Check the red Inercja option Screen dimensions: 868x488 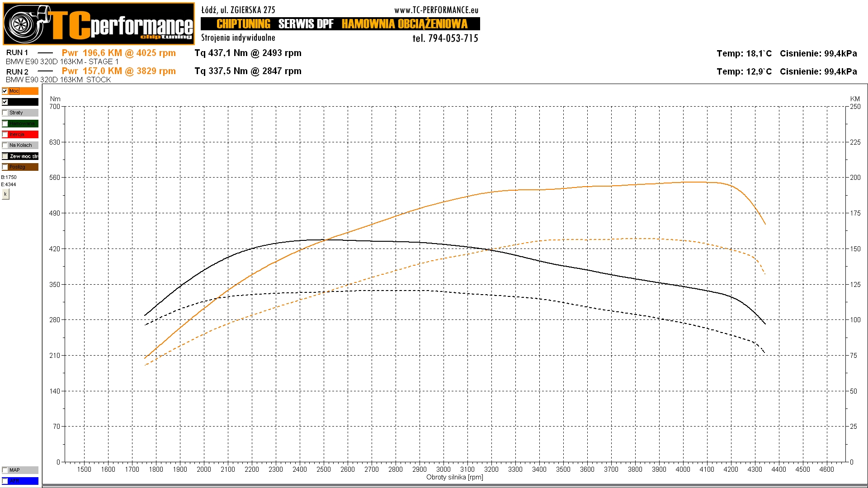[5, 134]
